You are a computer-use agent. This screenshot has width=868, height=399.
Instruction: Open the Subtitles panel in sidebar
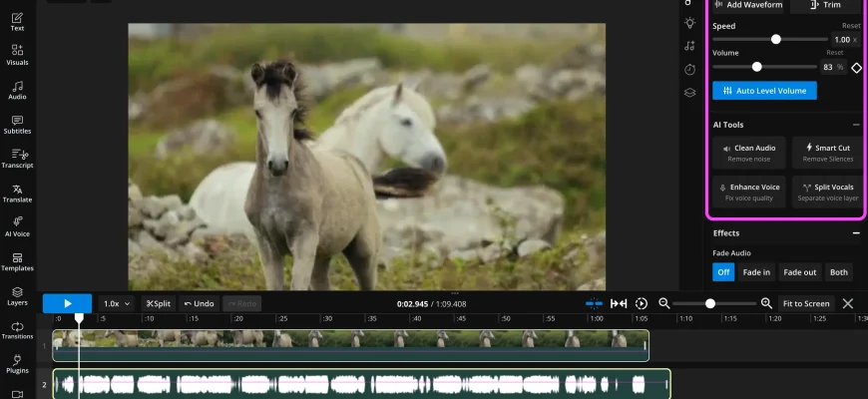pyautogui.click(x=17, y=124)
